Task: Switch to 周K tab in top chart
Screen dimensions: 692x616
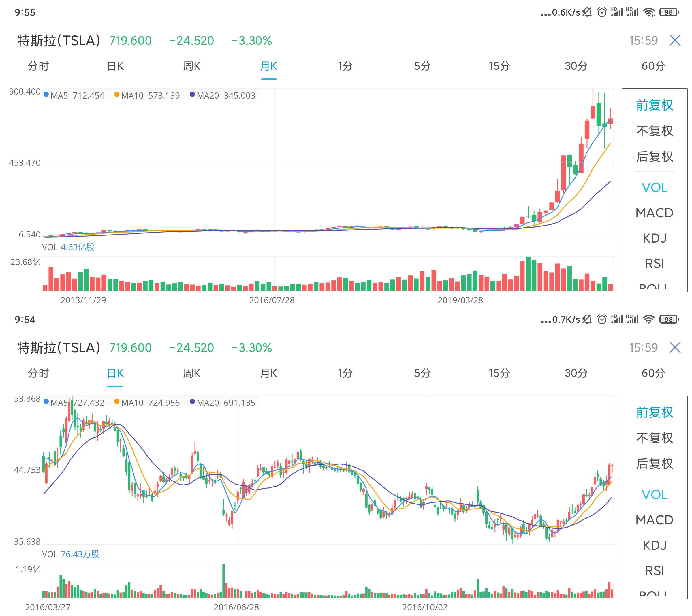Action: tap(192, 66)
